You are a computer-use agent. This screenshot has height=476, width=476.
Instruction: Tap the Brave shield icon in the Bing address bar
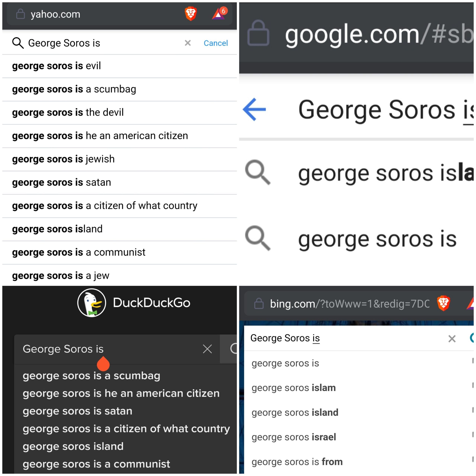(443, 303)
